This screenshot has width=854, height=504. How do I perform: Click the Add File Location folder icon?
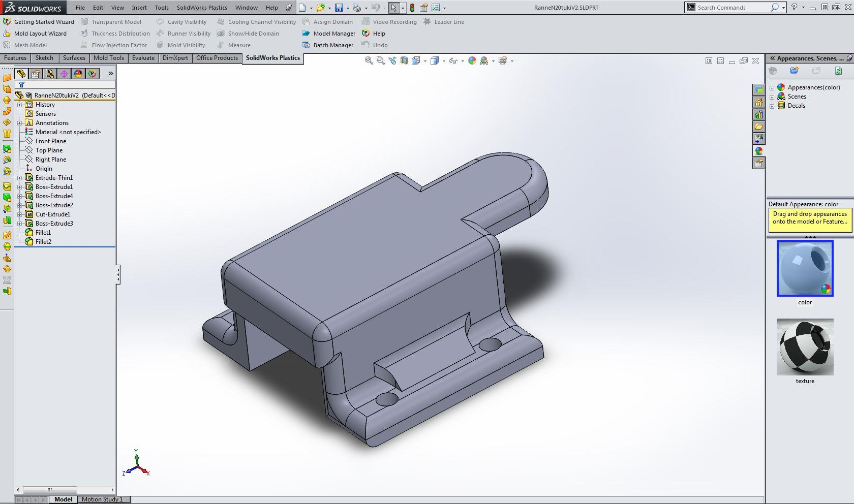click(794, 71)
